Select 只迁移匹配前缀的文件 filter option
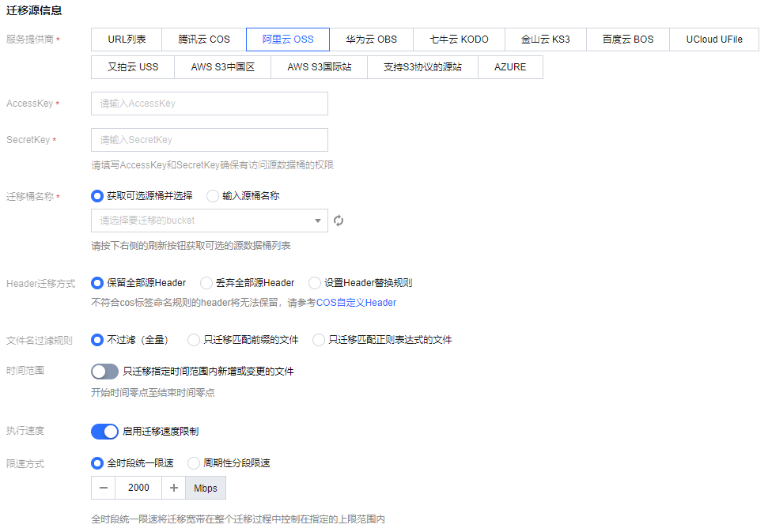Image resolution: width=768 pixels, height=532 pixels. coord(194,340)
